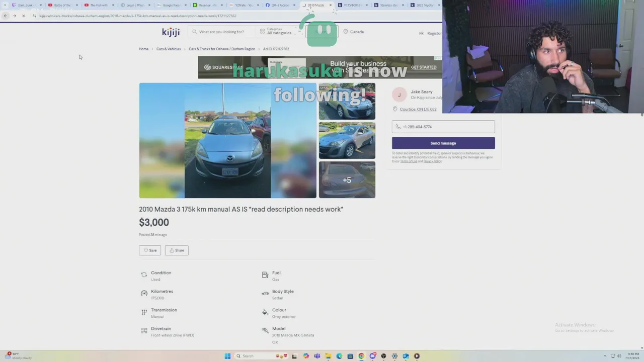Click the Kilometres odometer icon

pyautogui.click(x=144, y=293)
